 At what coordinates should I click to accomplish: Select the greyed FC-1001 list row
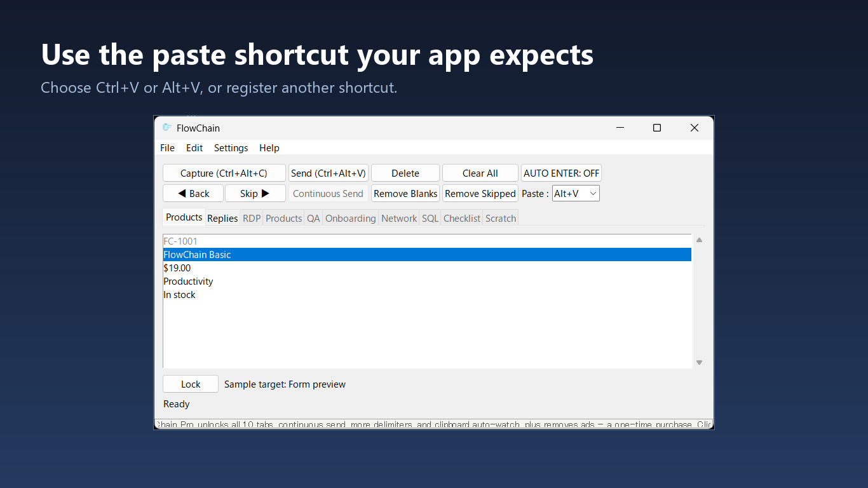pyautogui.click(x=427, y=241)
